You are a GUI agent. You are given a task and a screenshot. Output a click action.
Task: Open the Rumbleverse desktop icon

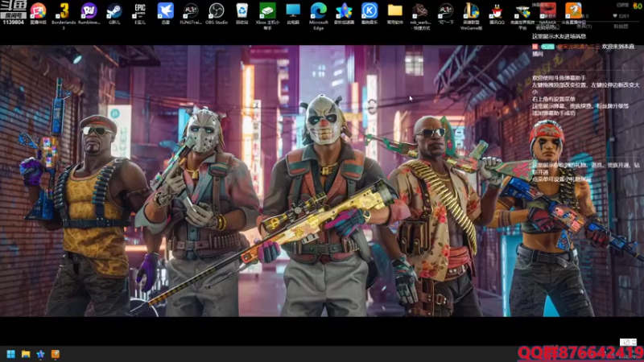89,13
